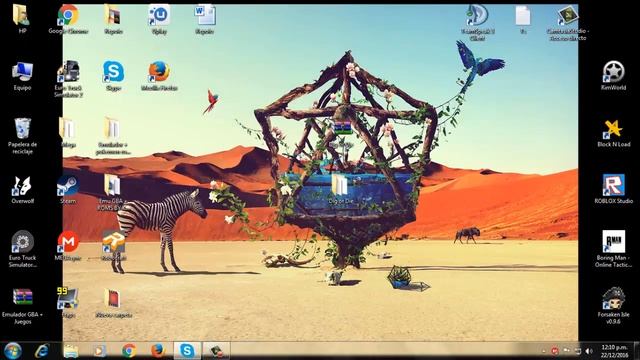Launch the Google Chrome desktop shortcut
640x360 pixels.
point(68,15)
